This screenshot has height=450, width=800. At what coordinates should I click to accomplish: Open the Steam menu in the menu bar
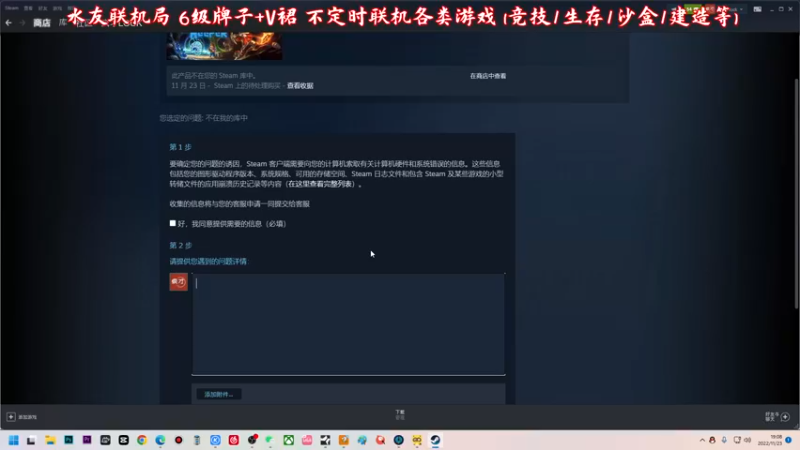[11, 8]
